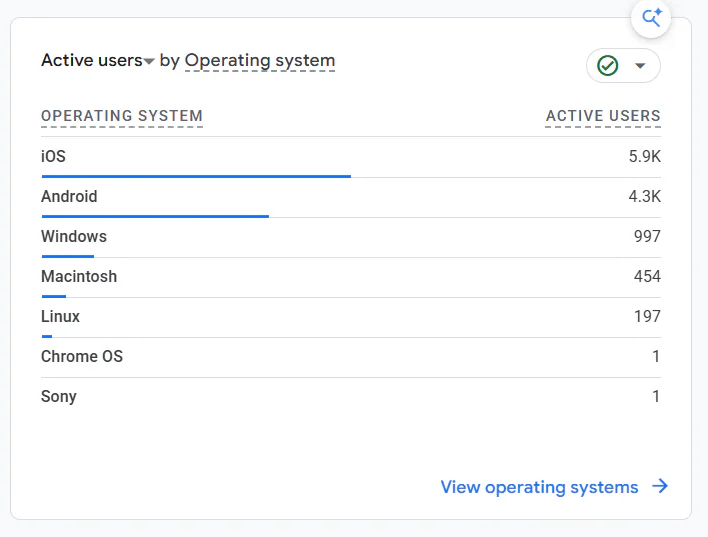Open the View operating systems link
The image size is (708, 537).
[x=539, y=487]
